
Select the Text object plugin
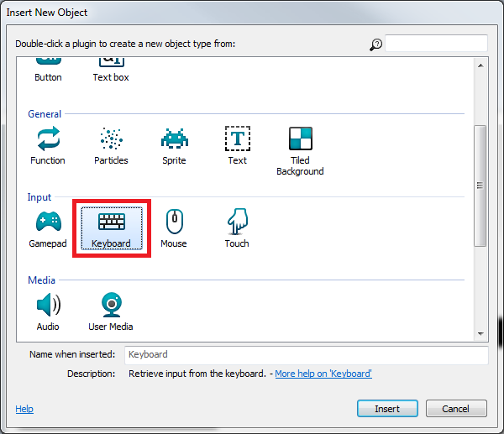238,145
